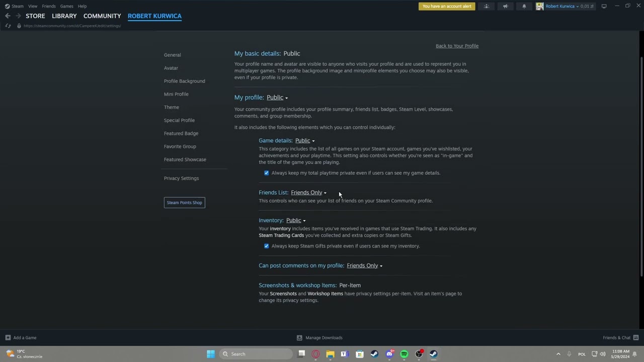Open the ROBERT KURWICA profile tab
Screen dimensions: 644x362
tap(154, 16)
